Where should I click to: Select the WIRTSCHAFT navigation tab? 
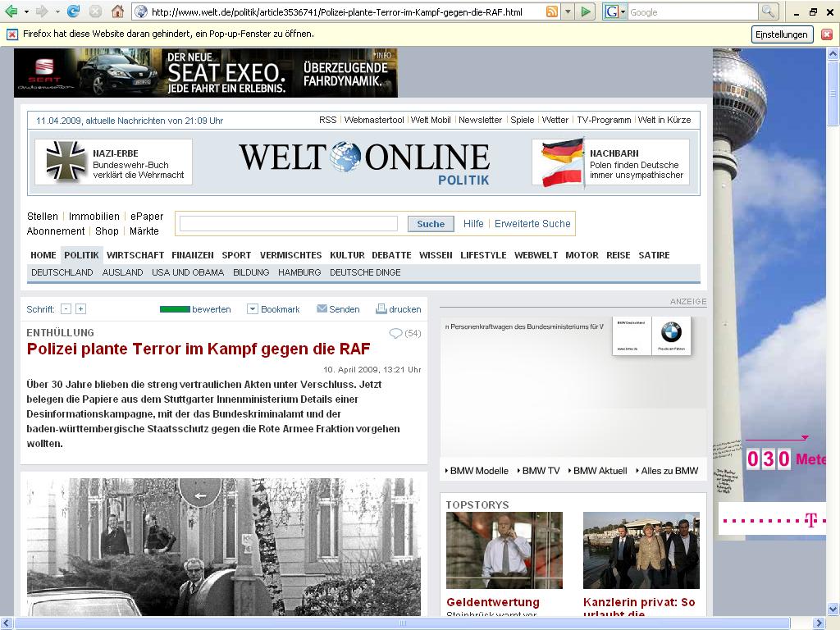[x=135, y=256]
